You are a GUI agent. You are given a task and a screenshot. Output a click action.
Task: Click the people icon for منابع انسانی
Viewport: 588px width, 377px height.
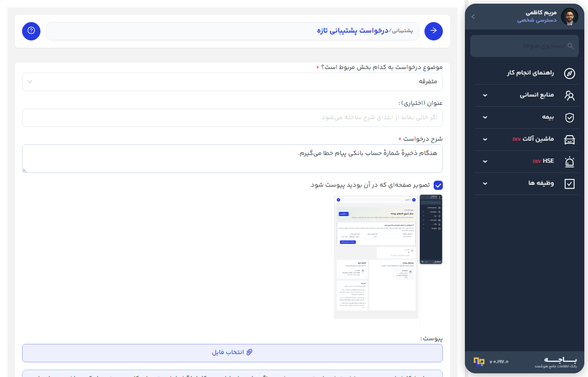tap(569, 95)
